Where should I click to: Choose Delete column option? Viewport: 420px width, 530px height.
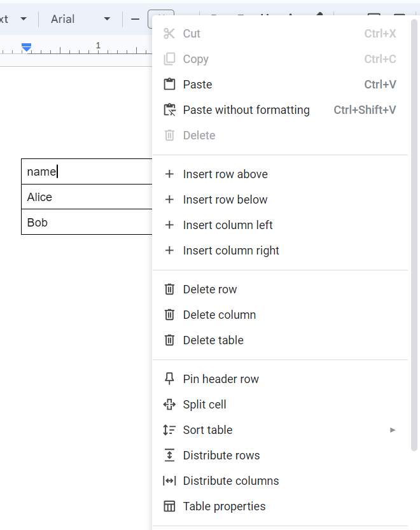click(x=220, y=315)
